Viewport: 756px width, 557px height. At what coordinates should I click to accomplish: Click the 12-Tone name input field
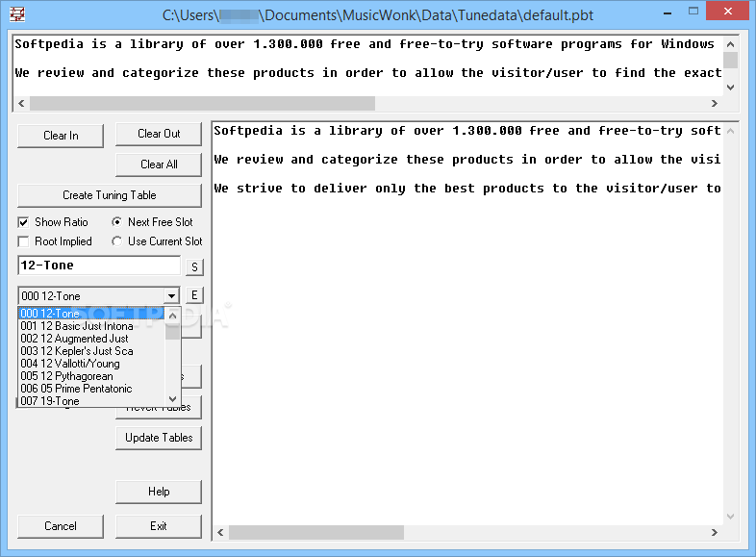pos(99,266)
